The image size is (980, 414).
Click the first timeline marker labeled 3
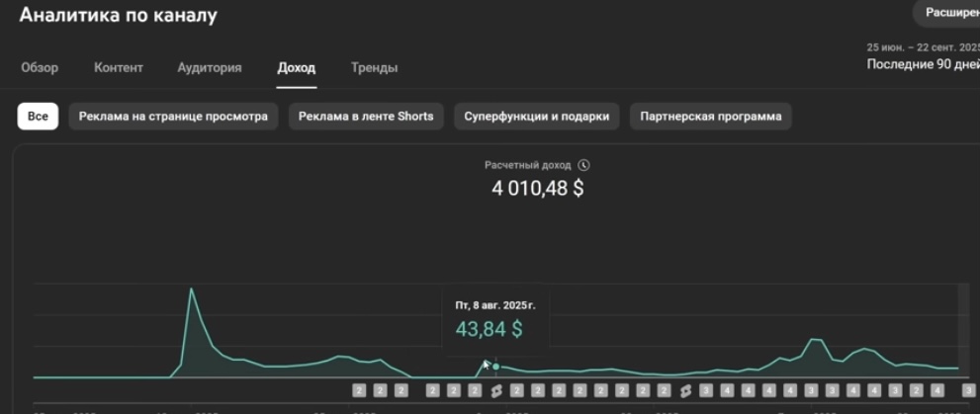pyautogui.click(x=705, y=391)
